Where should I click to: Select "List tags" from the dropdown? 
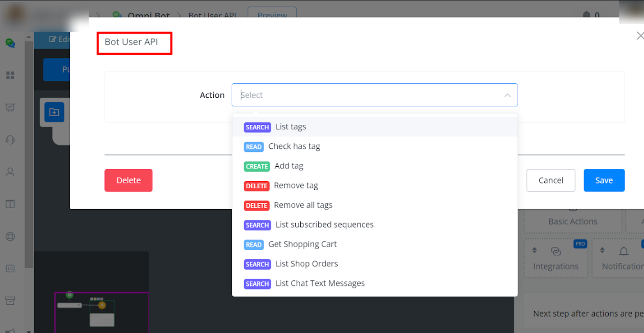pyautogui.click(x=291, y=127)
